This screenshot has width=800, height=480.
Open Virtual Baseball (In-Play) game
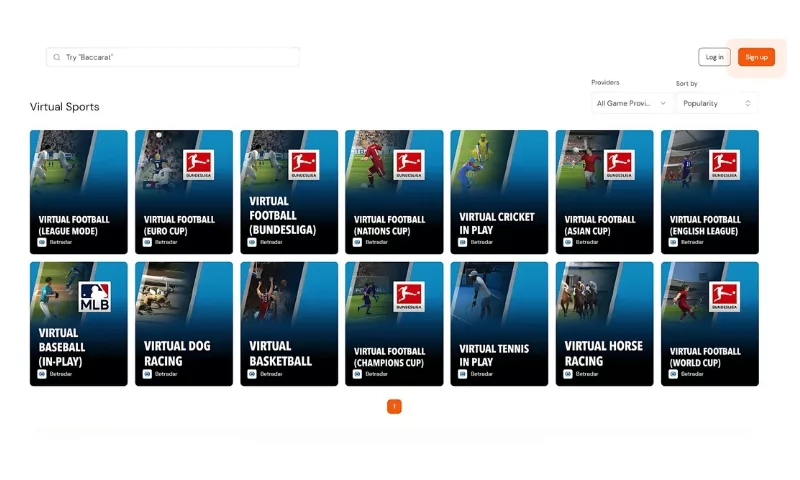click(79, 324)
